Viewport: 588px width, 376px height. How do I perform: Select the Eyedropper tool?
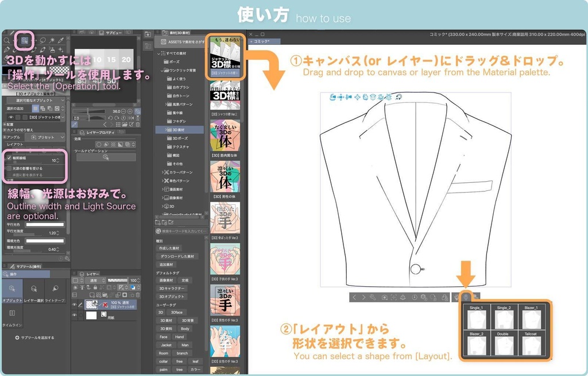(x=61, y=40)
